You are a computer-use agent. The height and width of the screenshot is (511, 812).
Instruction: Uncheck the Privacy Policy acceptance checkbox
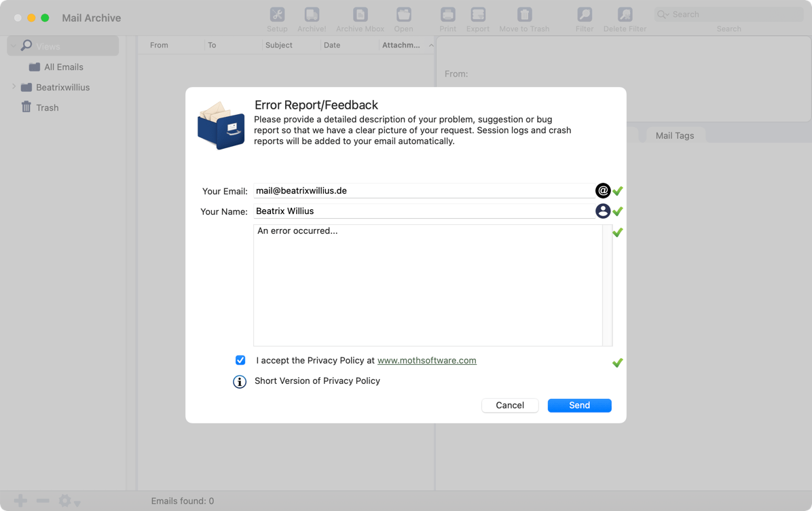click(x=240, y=360)
